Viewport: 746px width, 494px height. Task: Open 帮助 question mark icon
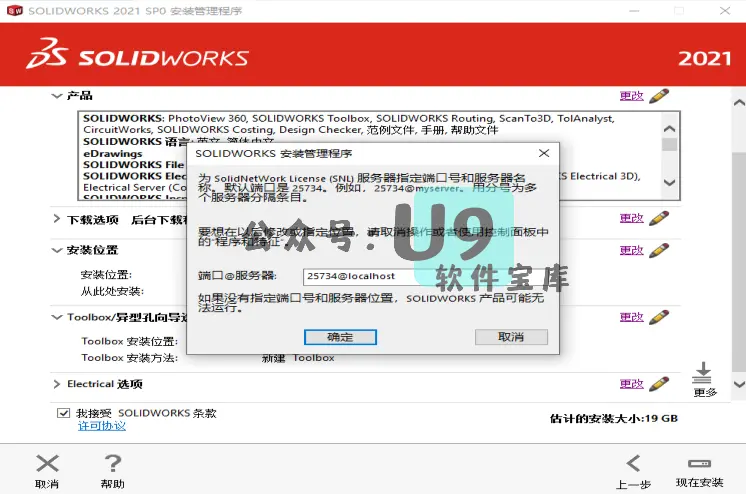(x=113, y=464)
